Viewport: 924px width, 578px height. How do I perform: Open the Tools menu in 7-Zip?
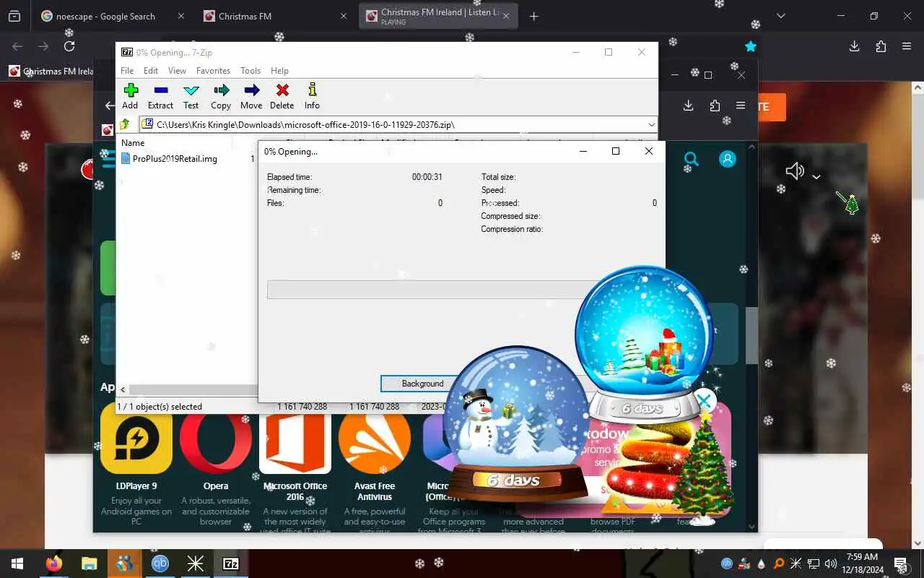click(250, 71)
